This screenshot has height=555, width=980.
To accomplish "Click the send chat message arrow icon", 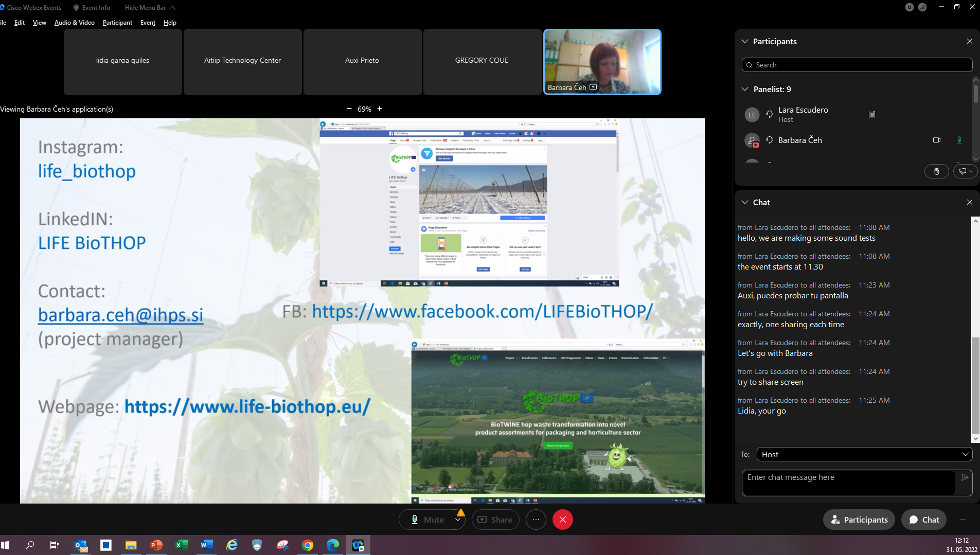I will click(965, 477).
